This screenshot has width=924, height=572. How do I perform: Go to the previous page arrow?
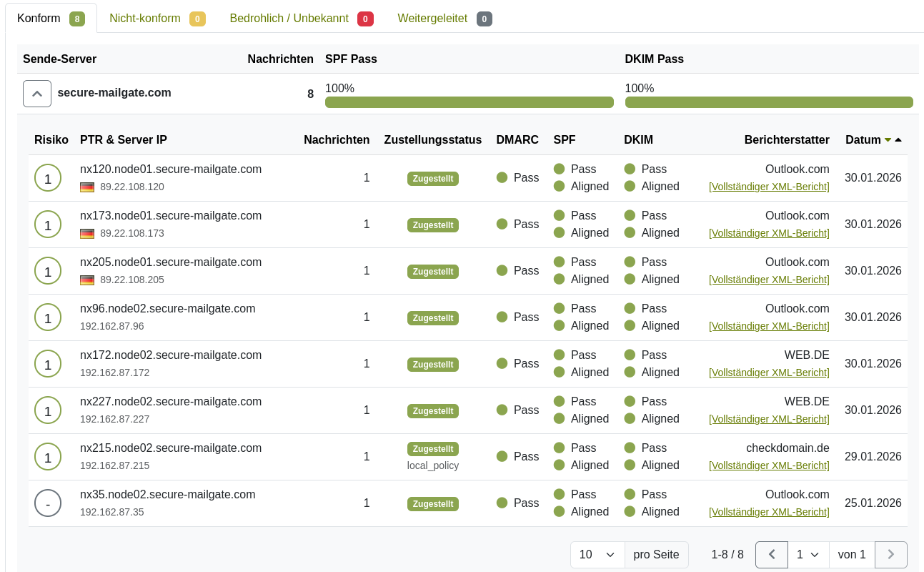click(x=772, y=555)
